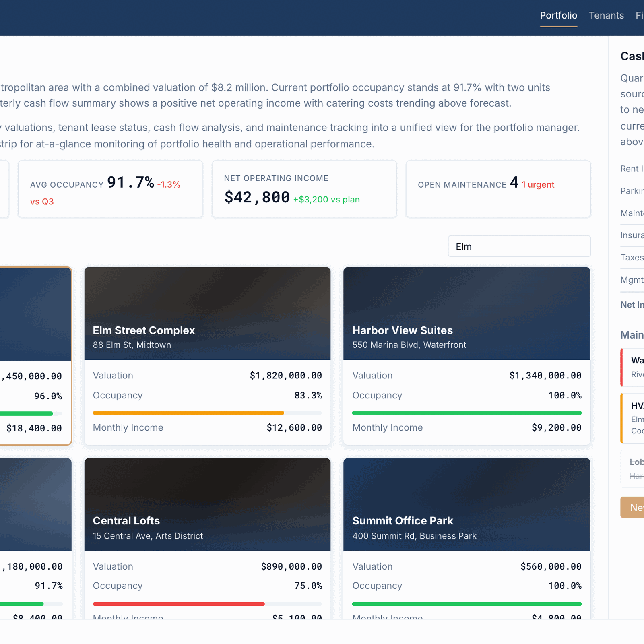Click the AVG OCCUPANCY stat card

pos(110,189)
